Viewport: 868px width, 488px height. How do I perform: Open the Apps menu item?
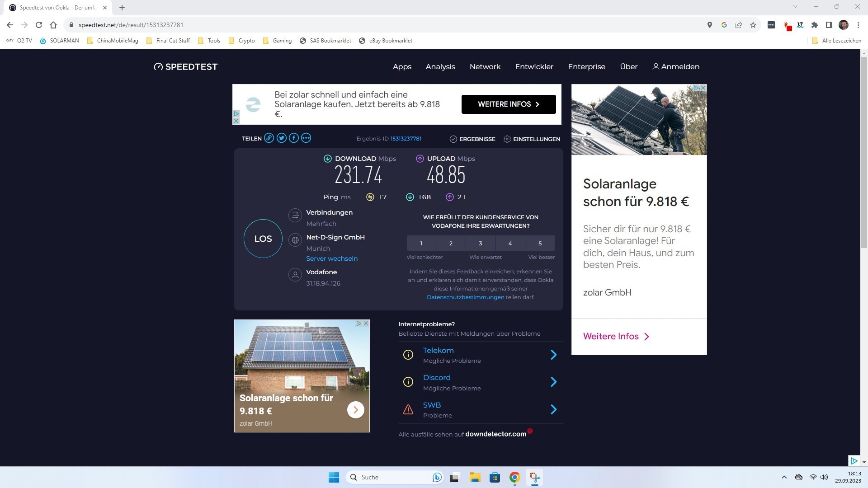(402, 66)
